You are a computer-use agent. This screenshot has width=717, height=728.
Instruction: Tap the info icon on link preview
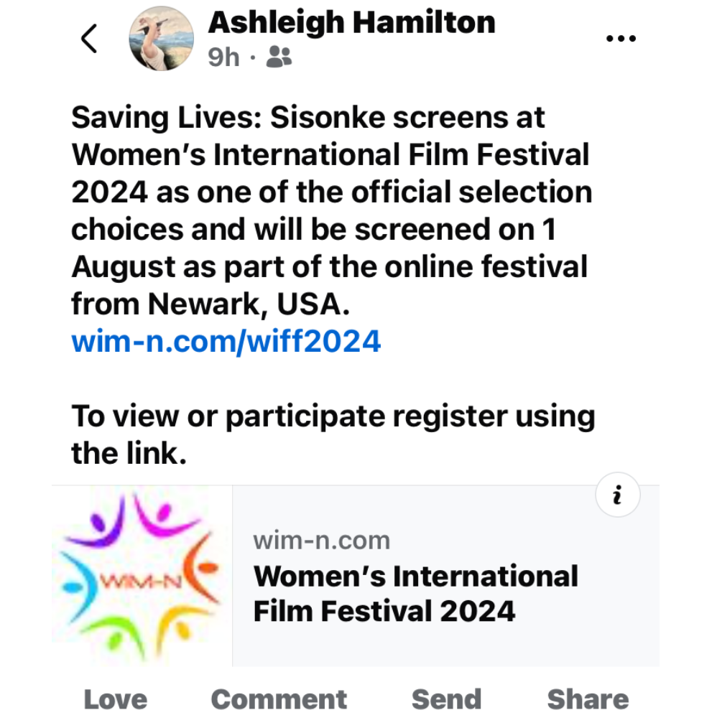(617, 496)
